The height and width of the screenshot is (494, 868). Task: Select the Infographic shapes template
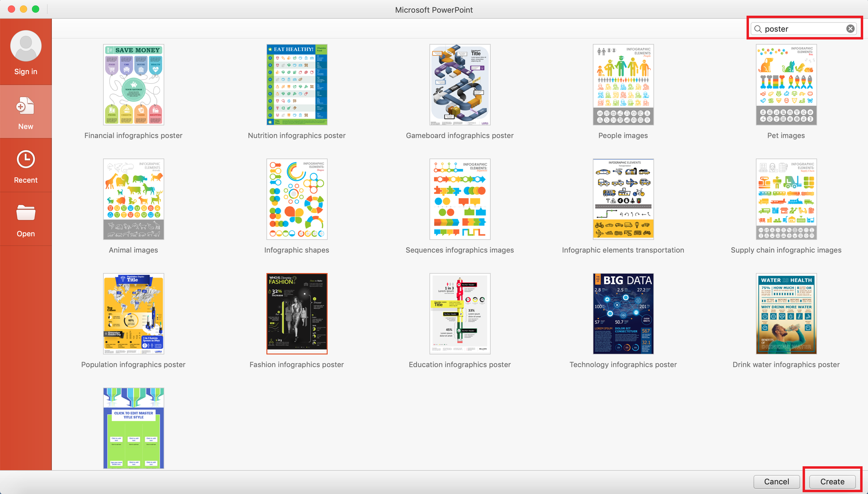297,199
